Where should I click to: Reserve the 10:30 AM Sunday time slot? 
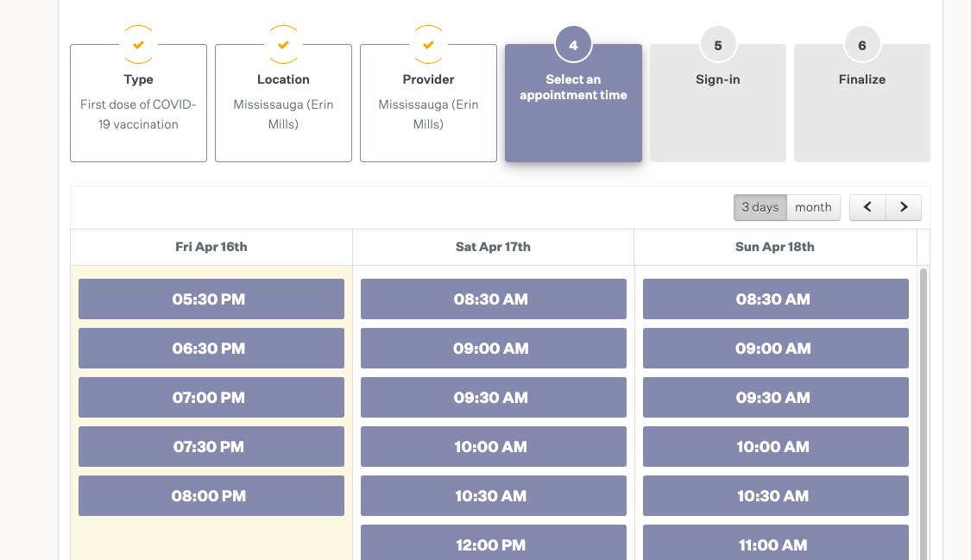click(775, 495)
